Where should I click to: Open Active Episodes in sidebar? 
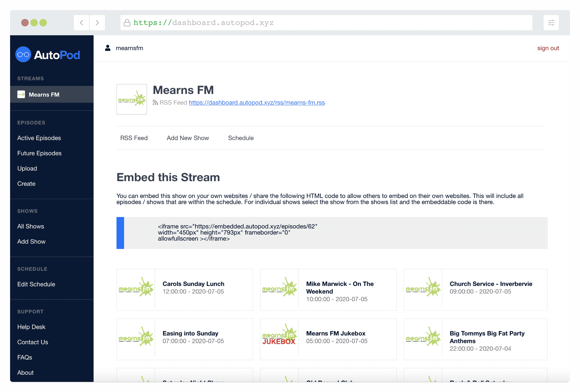point(39,138)
